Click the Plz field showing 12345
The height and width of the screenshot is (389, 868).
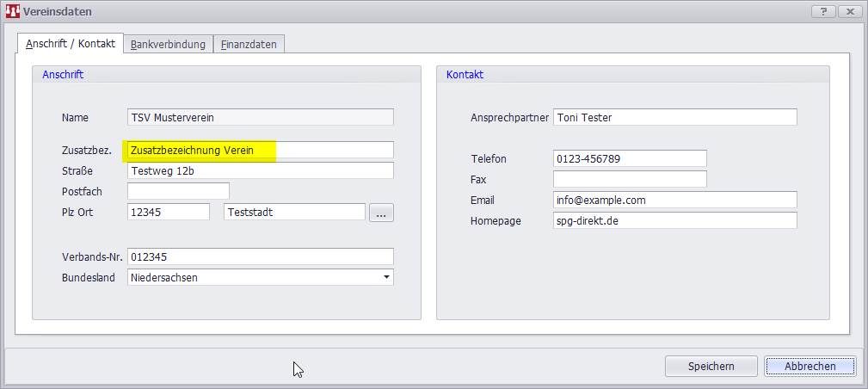(168, 212)
